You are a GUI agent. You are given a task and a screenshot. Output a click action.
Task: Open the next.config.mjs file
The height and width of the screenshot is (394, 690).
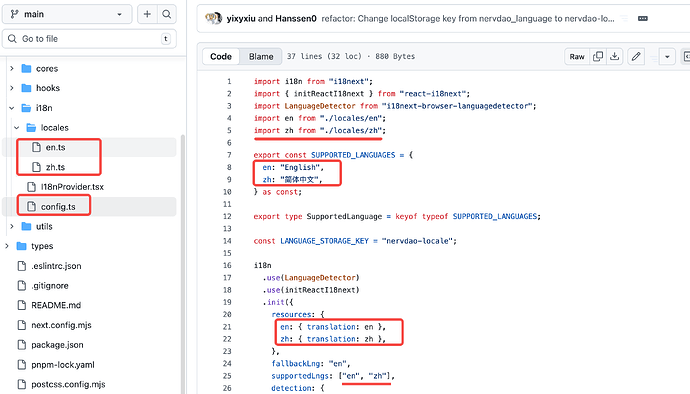(x=61, y=325)
